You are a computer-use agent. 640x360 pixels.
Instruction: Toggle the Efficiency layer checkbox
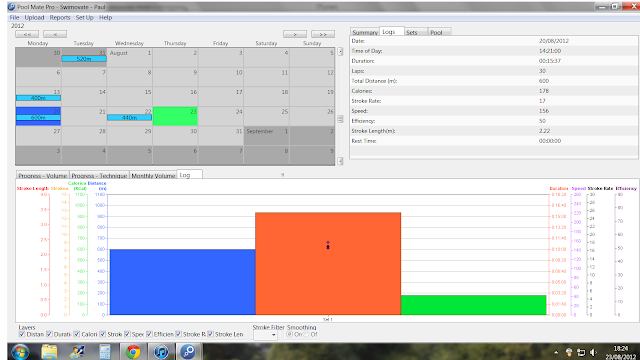tap(149, 334)
